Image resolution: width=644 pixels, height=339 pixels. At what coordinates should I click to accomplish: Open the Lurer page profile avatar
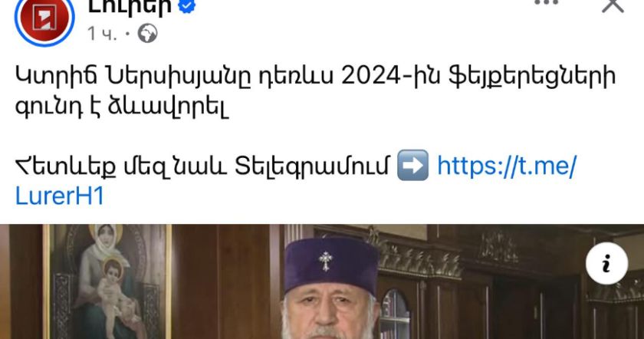44,18
